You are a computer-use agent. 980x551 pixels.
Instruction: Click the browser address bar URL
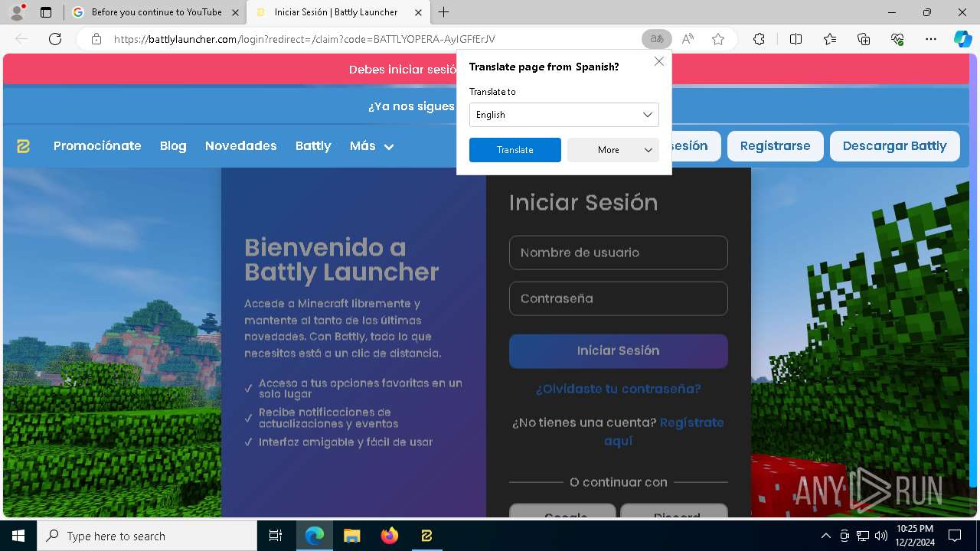pos(305,39)
